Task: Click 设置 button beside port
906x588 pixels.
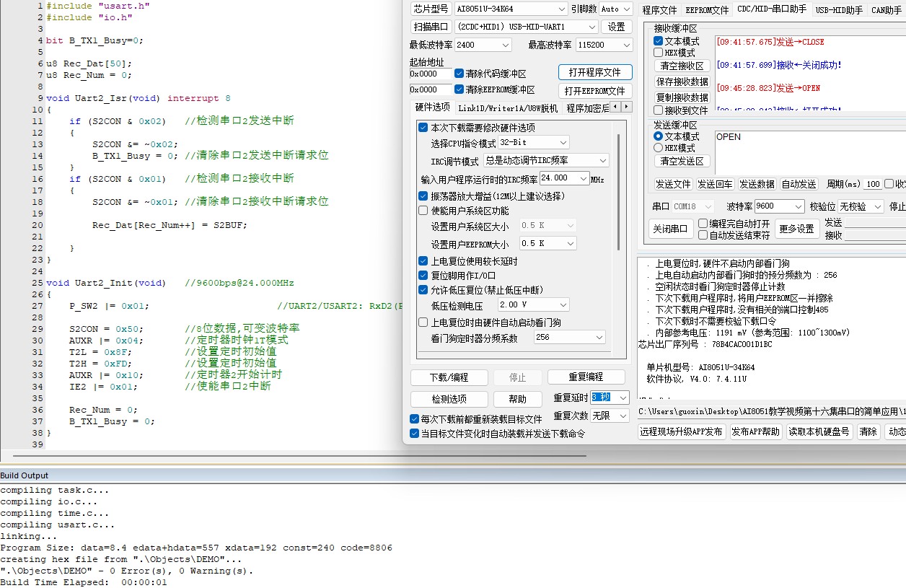Action: [x=617, y=27]
